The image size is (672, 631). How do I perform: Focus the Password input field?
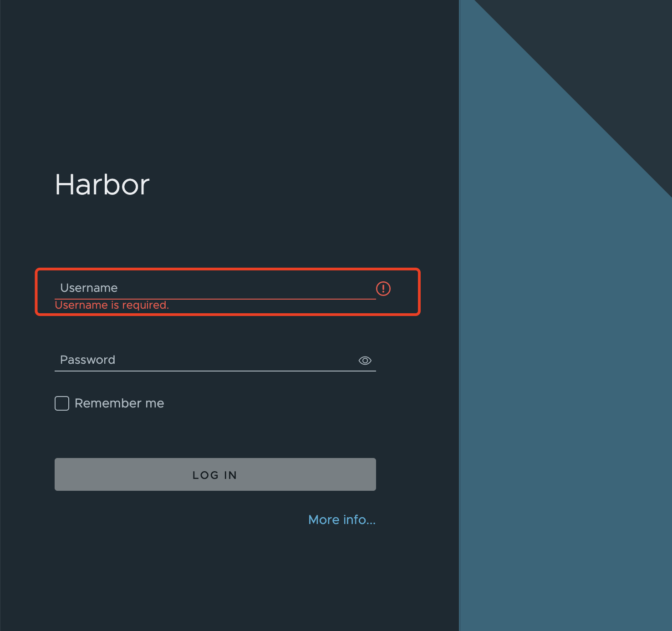click(182, 360)
